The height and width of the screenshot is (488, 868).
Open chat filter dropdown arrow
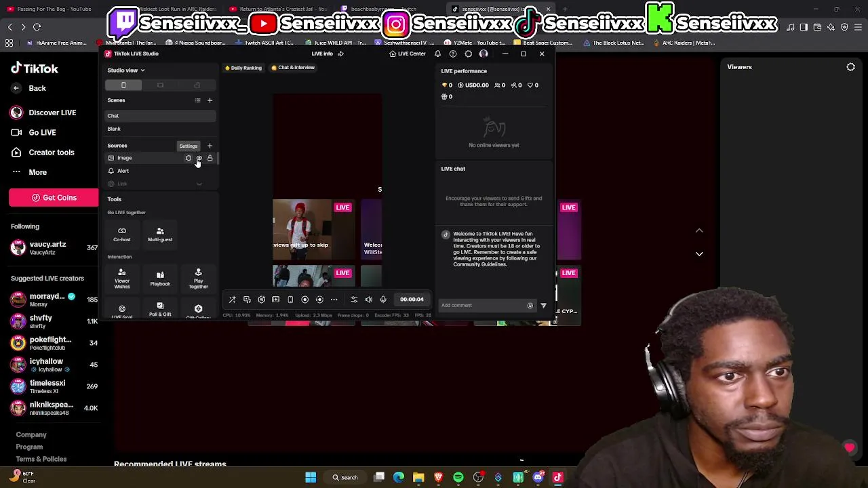[x=543, y=306]
